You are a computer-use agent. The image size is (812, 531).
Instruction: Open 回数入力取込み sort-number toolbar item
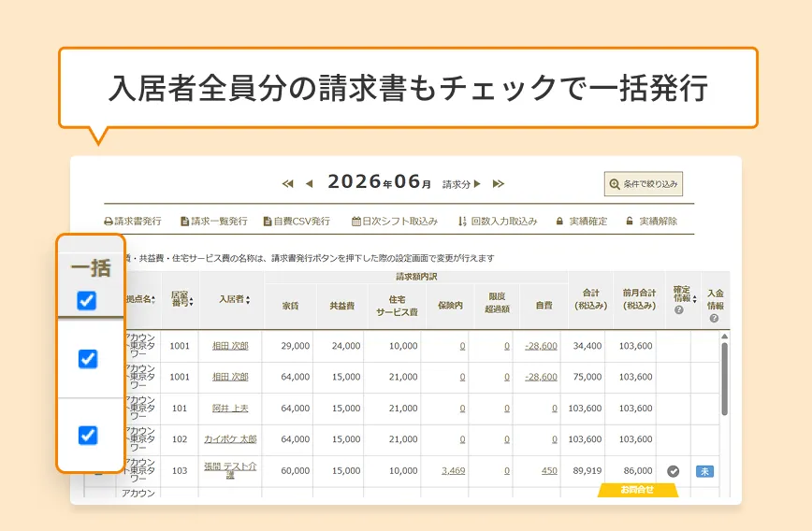[498, 221]
